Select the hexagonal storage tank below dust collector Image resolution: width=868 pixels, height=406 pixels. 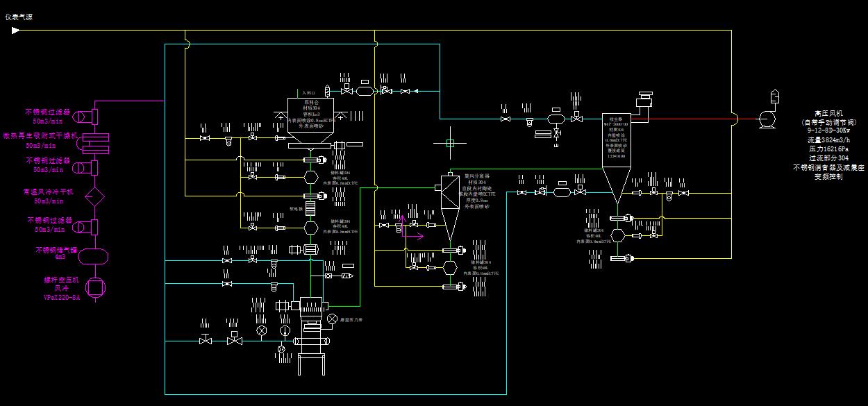[618, 236]
